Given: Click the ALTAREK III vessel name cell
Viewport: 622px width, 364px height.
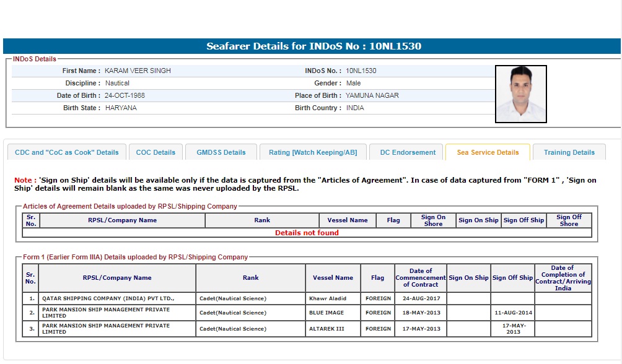Looking at the screenshot, I should click(326, 329).
